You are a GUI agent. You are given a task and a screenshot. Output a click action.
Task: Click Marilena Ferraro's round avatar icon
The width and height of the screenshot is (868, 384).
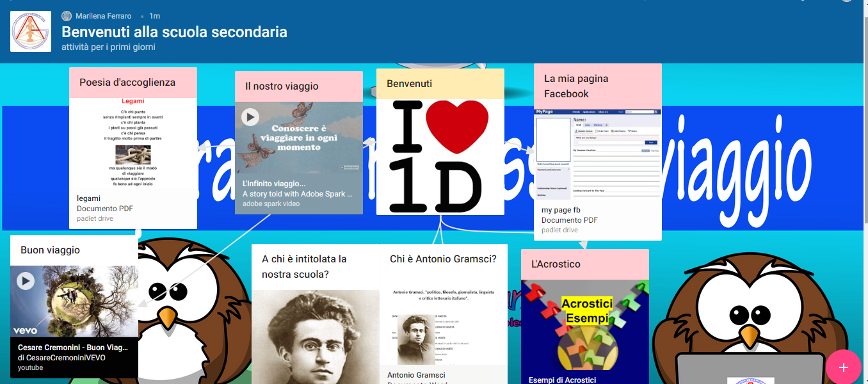tap(67, 16)
